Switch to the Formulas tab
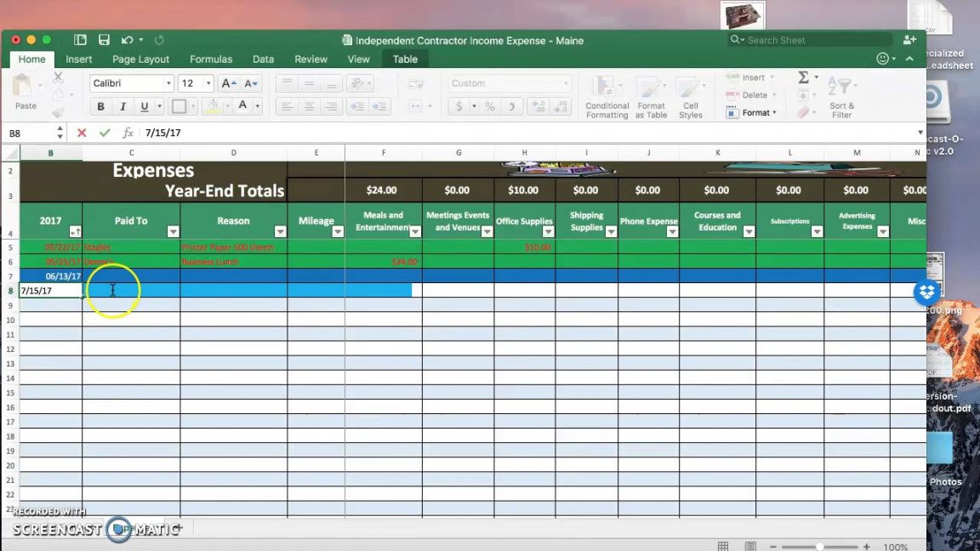Image resolution: width=980 pixels, height=551 pixels. pos(211,60)
